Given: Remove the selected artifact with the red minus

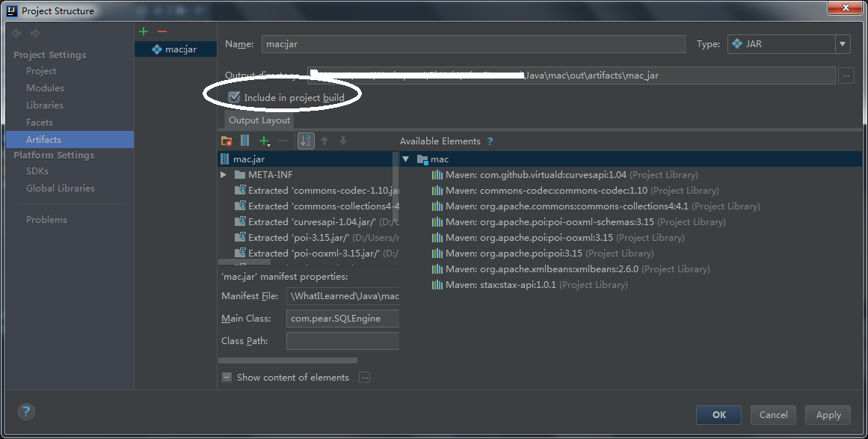Looking at the screenshot, I should pos(161,31).
